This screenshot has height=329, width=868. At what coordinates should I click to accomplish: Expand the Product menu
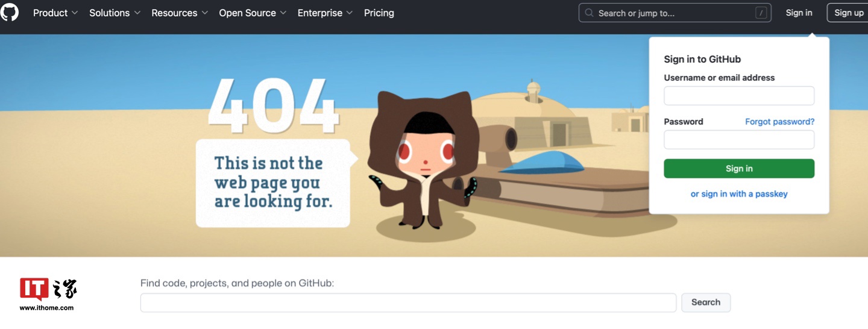coord(55,13)
